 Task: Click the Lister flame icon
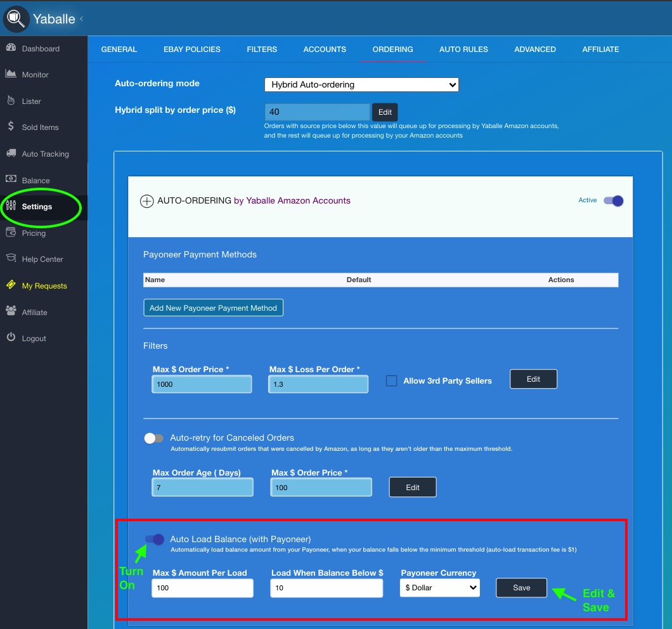[11, 100]
